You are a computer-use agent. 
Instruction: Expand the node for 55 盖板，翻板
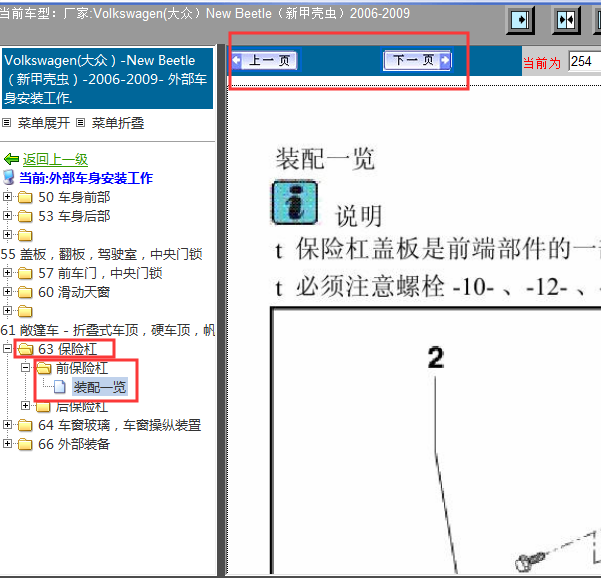click(x=7, y=234)
